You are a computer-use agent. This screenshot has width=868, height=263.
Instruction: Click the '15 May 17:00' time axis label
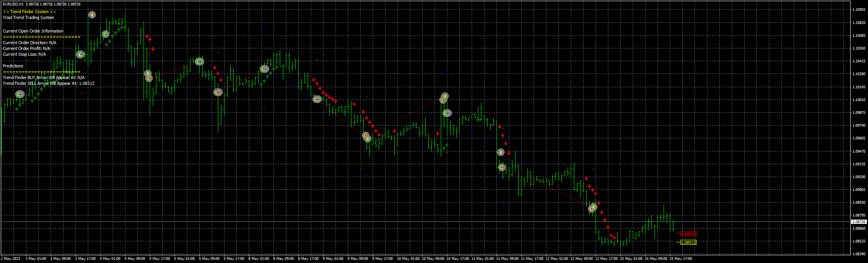click(681, 259)
